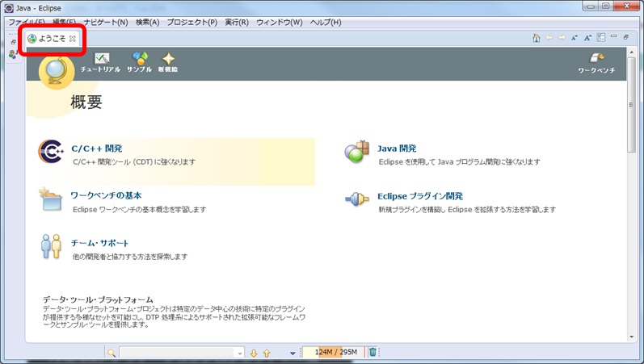Click the scrollbar up arrow at top right
644x364 pixels.
631,52
